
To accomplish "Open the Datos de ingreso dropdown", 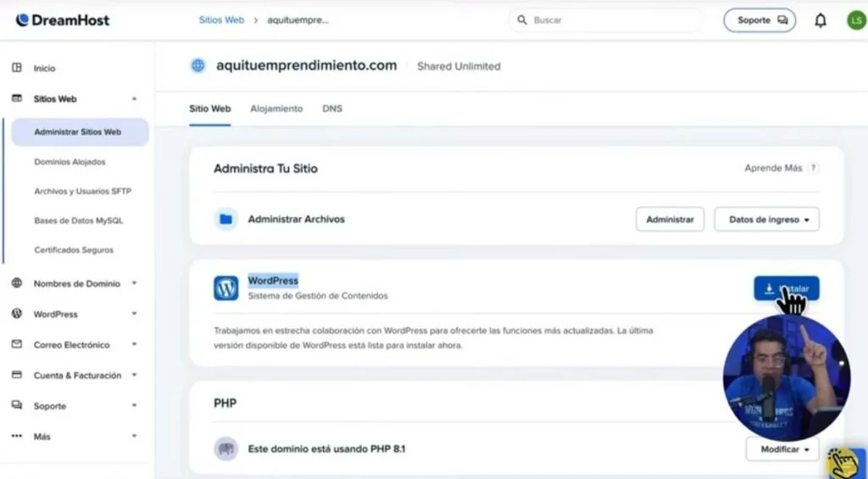I will coord(766,220).
